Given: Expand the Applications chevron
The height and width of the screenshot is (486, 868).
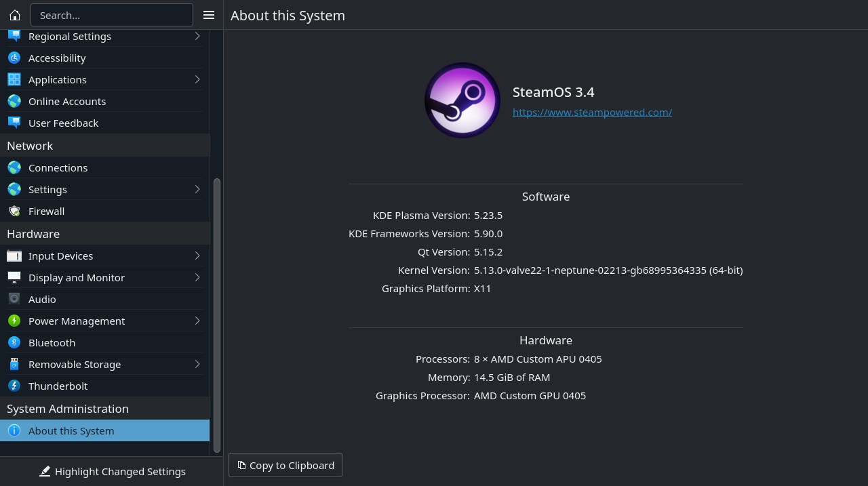Looking at the screenshot, I should (197, 79).
